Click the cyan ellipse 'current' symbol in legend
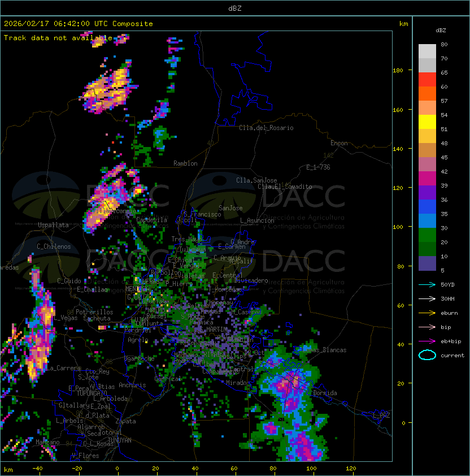Viewport: 470px width, 476px height. [x=427, y=355]
